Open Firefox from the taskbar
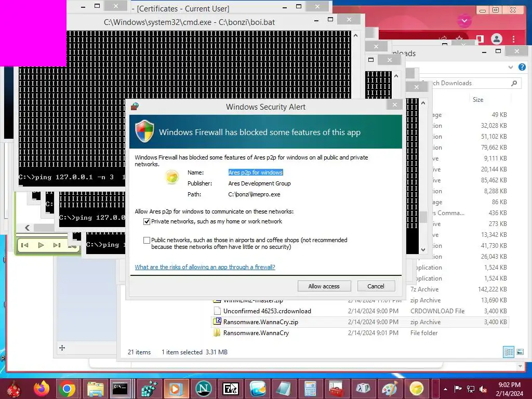Image resolution: width=532 pixels, height=399 pixels. 42,389
